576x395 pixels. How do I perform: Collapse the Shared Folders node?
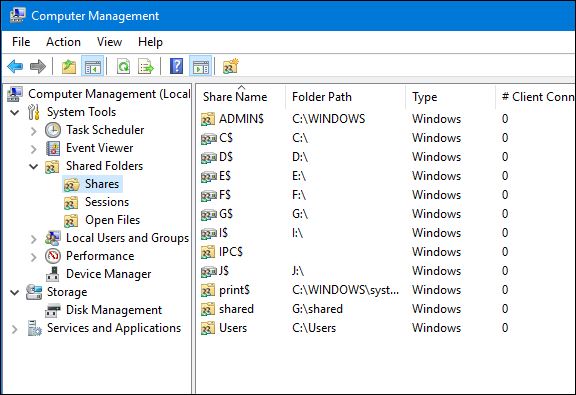(33, 166)
